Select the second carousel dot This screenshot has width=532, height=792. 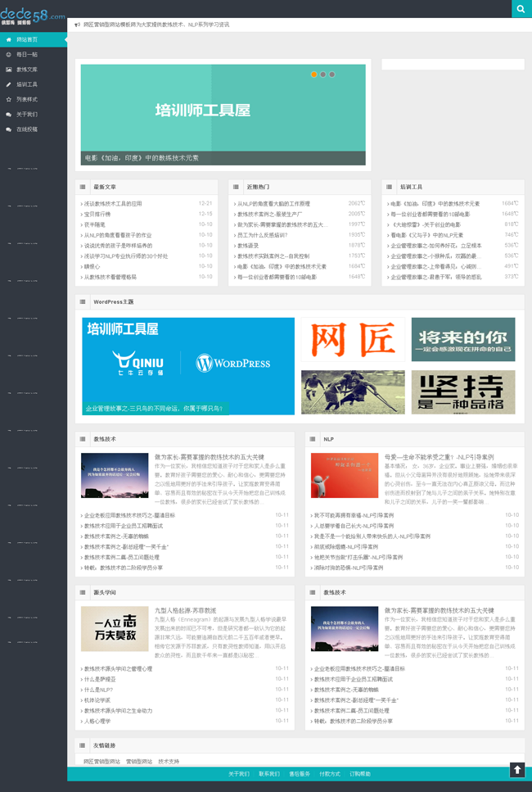click(x=323, y=75)
